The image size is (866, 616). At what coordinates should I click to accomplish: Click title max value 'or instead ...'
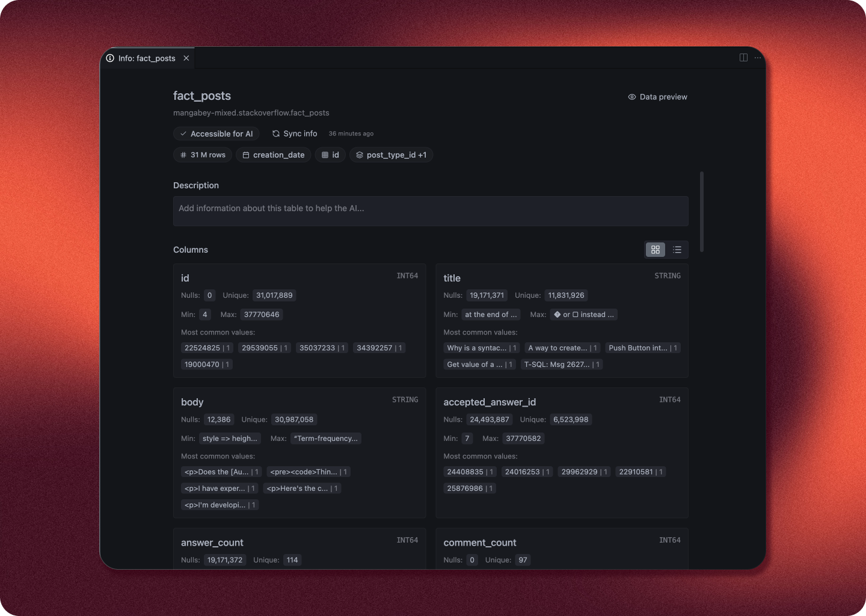click(x=584, y=315)
